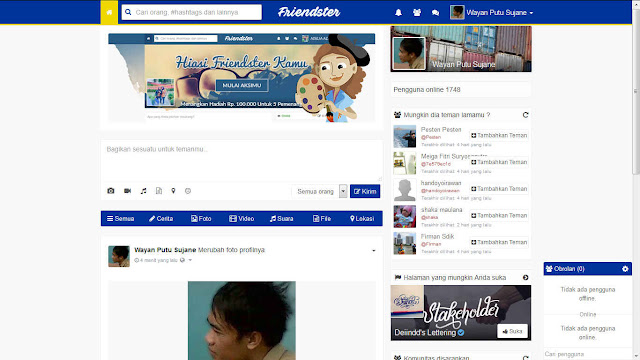
Task: Expand post options arrow on profile photo post
Action: 373,251
